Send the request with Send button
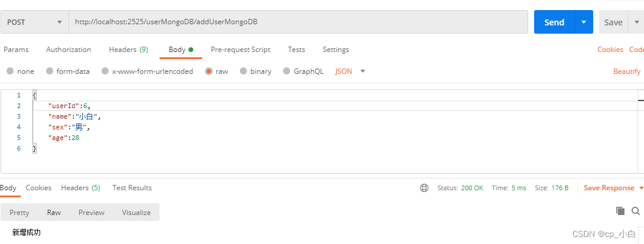 [x=554, y=22]
